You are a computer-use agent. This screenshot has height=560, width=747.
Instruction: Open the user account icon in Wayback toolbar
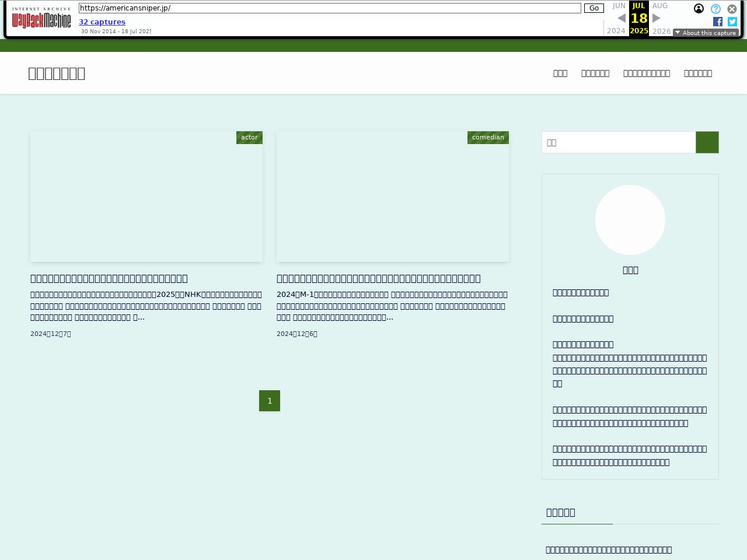[699, 9]
